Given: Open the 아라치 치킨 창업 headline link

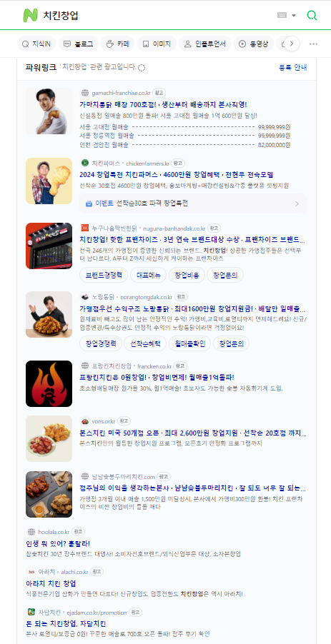Looking at the screenshot, I should coord(51,583).
